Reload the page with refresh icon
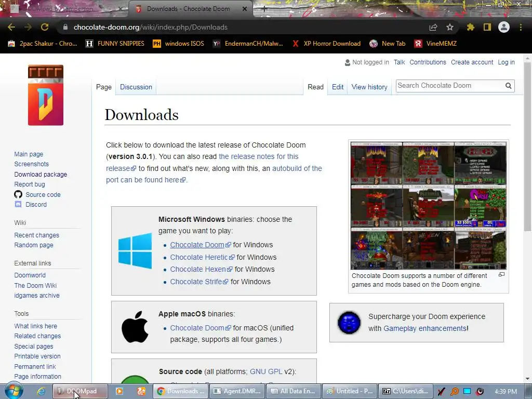 45,27
